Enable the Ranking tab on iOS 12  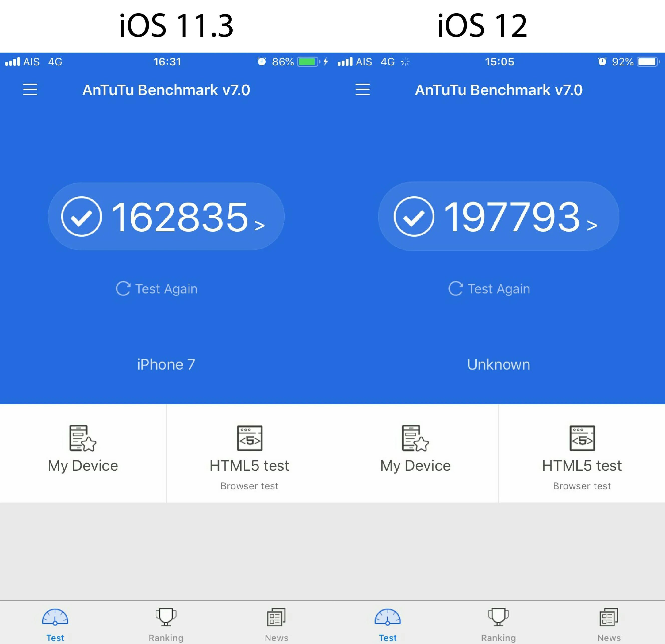[499, 623]
